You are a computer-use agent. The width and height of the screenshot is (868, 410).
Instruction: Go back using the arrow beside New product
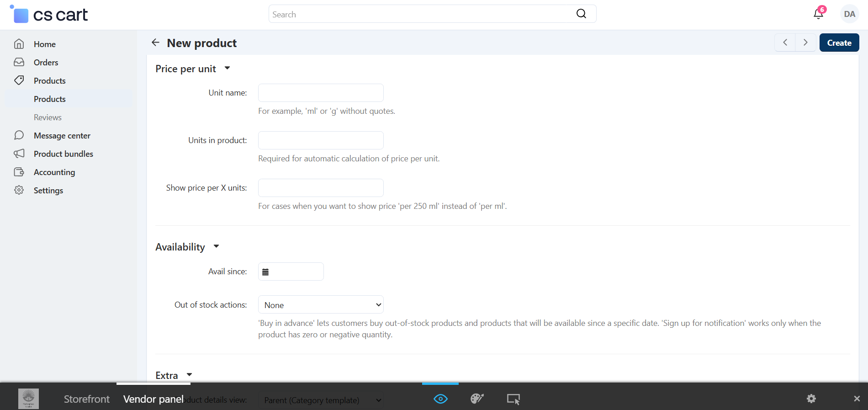coord(155,43)
